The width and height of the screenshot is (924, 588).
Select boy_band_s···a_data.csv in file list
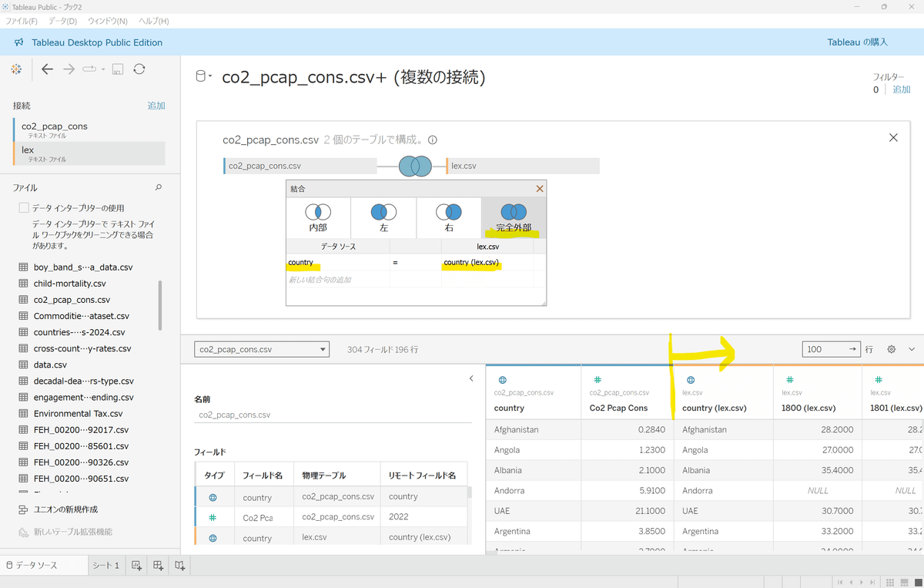coord(83,267)
